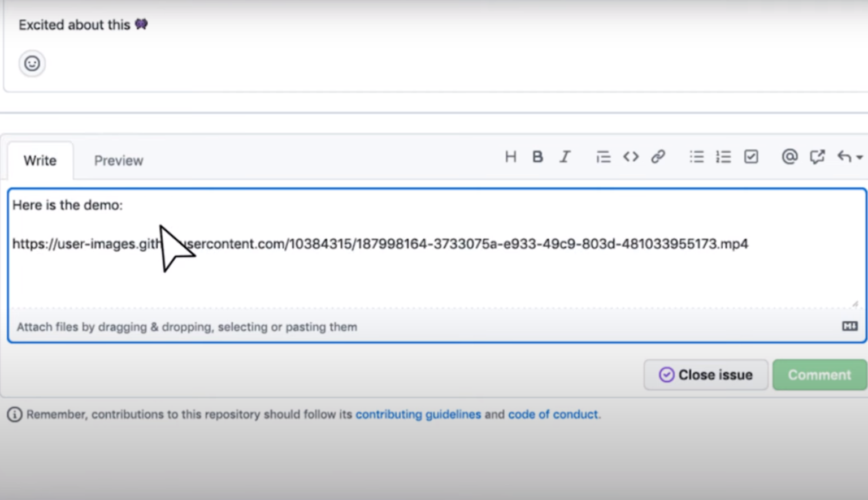Add an emoji reaction to the comment

[x=32, y=64]
